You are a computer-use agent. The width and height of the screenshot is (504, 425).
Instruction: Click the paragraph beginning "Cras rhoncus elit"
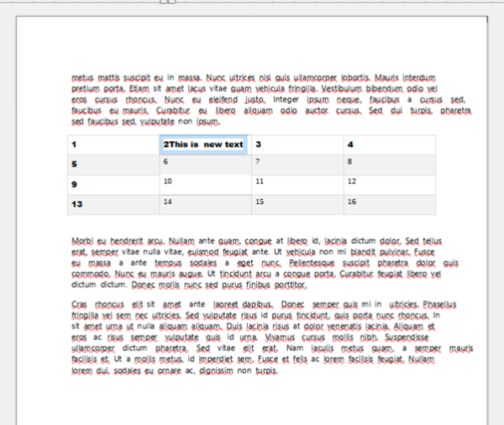point(272,338)
